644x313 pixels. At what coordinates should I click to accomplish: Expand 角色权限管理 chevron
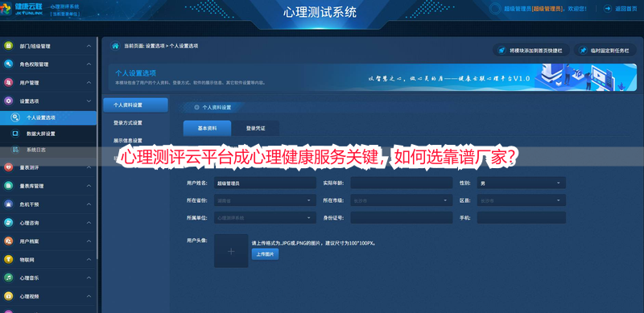pyautogui.click(x=89, y=64)
